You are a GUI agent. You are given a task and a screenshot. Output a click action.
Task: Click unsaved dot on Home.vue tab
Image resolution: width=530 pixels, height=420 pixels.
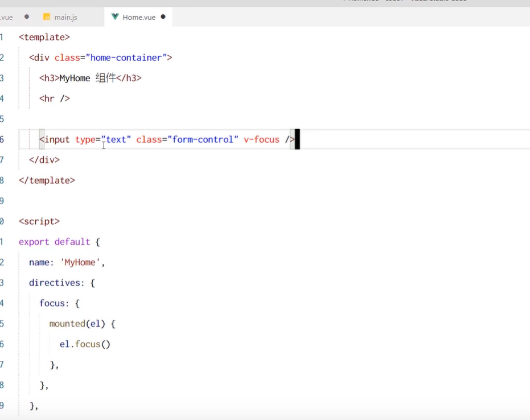coord(163,17)
